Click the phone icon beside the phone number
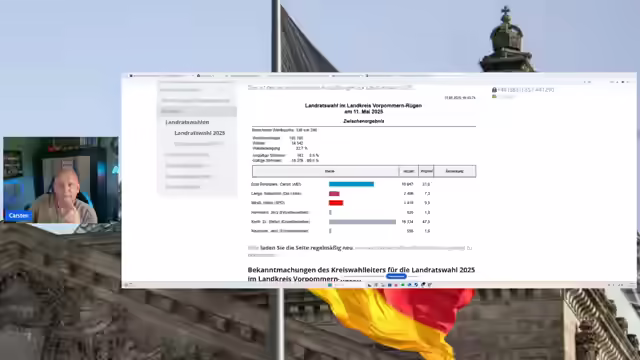Image resolution: width=640 pixels, height=360 pixels. click(494, 90)
